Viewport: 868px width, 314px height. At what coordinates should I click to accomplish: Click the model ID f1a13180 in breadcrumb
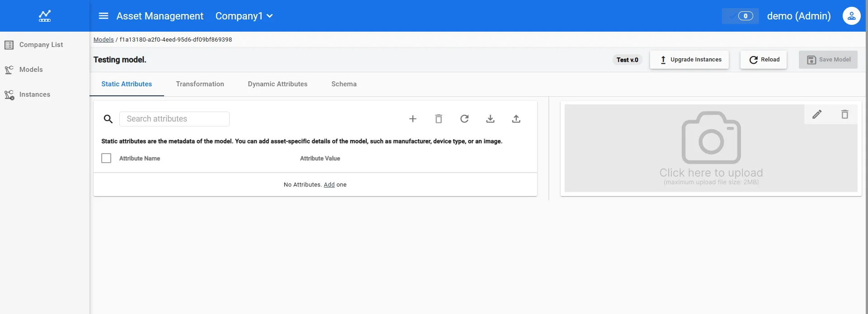point(176,39)
